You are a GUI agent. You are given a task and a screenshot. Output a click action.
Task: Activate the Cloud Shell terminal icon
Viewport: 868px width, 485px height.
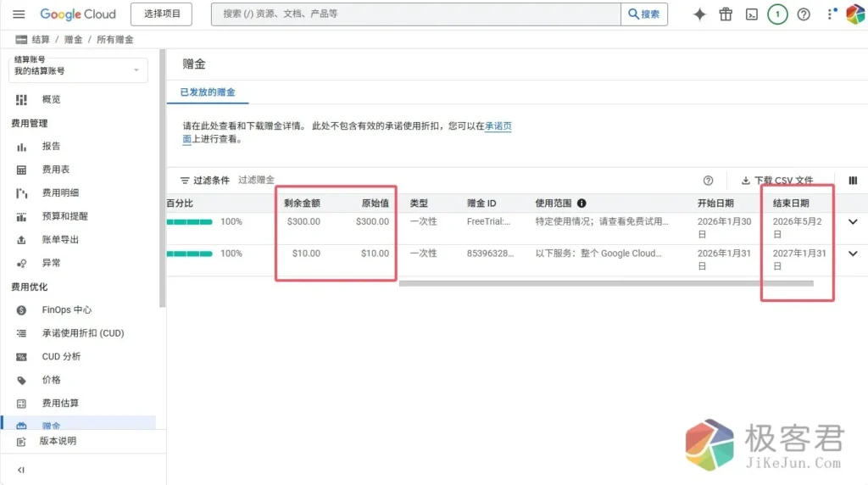(x=751, y=14)
